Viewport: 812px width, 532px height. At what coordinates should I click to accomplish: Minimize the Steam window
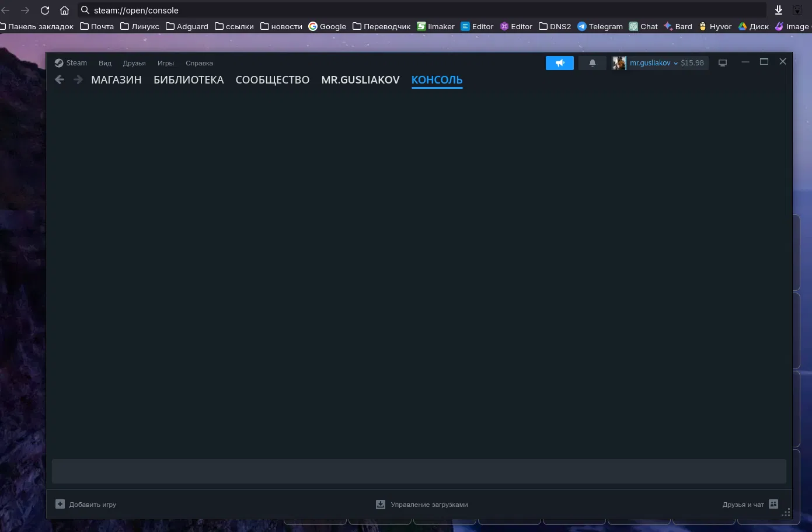click(x=745, y=62)
